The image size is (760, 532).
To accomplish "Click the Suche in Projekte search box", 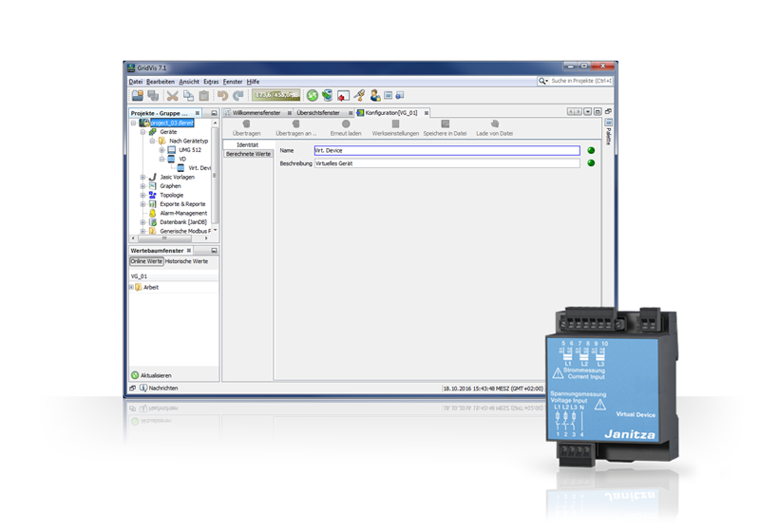I will [580, 81].
